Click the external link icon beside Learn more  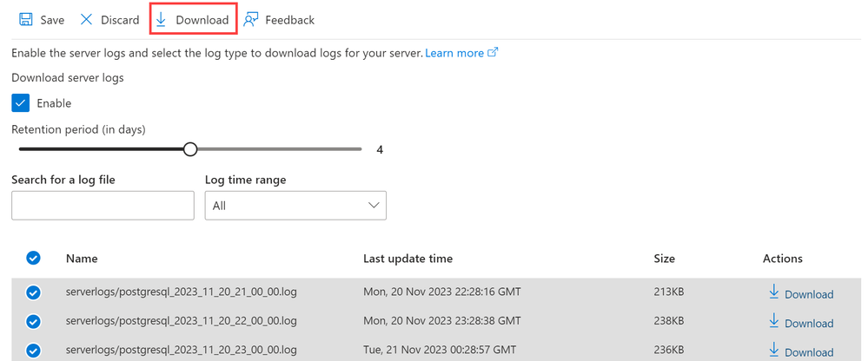tap(493, 53)
